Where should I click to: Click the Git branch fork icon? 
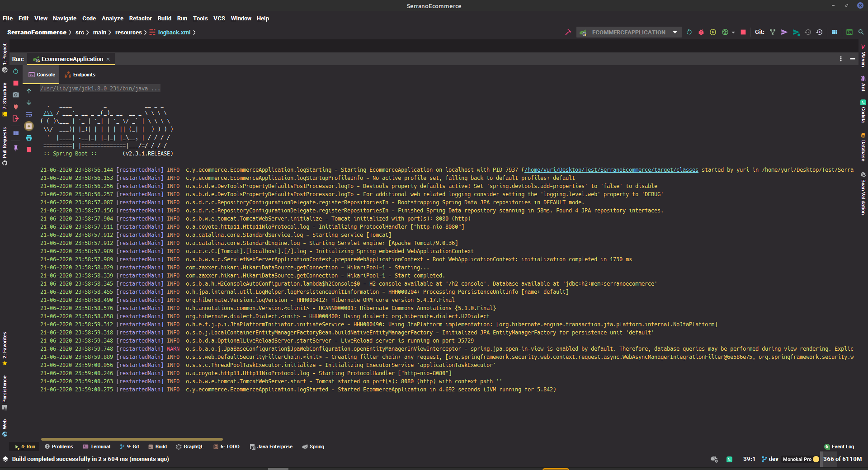click(773, 32)
